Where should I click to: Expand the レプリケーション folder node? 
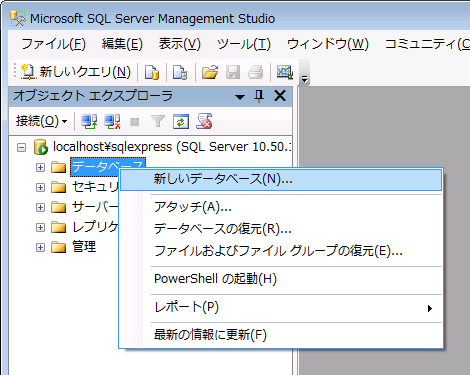[x=40, y=227]
